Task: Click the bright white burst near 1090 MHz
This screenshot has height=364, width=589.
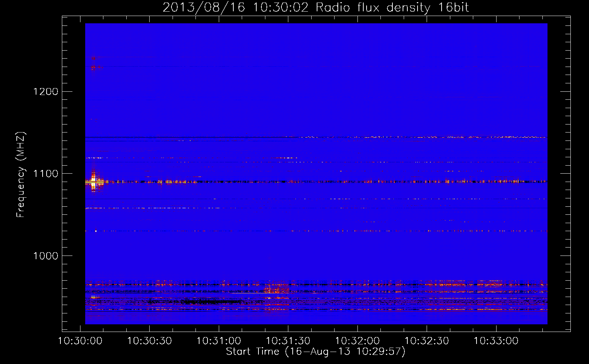Action: point(94,181)
